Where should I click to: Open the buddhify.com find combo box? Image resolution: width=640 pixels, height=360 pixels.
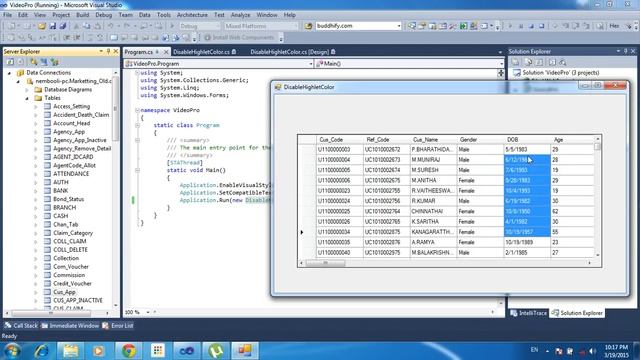[x=358, y=26]
